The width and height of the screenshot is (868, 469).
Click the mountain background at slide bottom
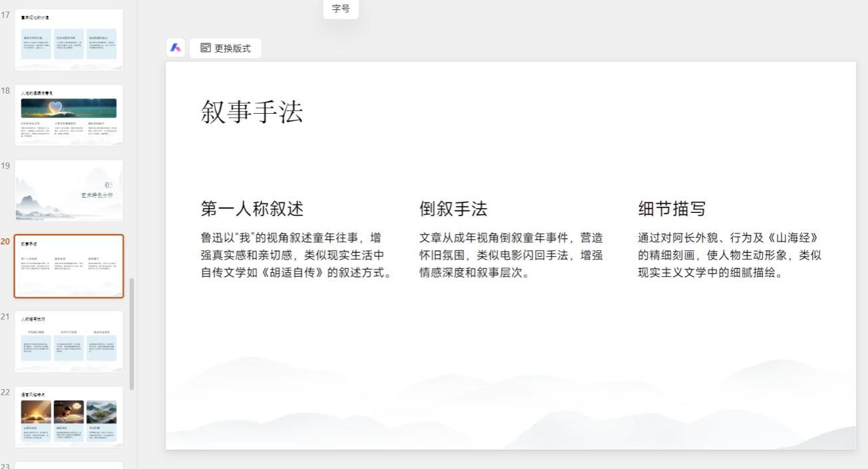(511, 406)
